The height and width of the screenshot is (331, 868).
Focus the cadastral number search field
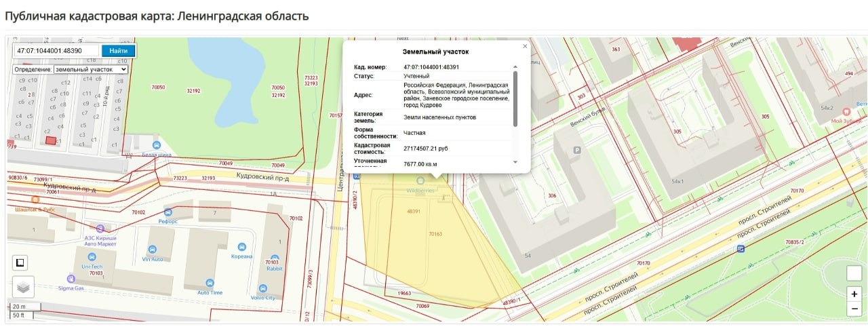[x=56, y=51]
